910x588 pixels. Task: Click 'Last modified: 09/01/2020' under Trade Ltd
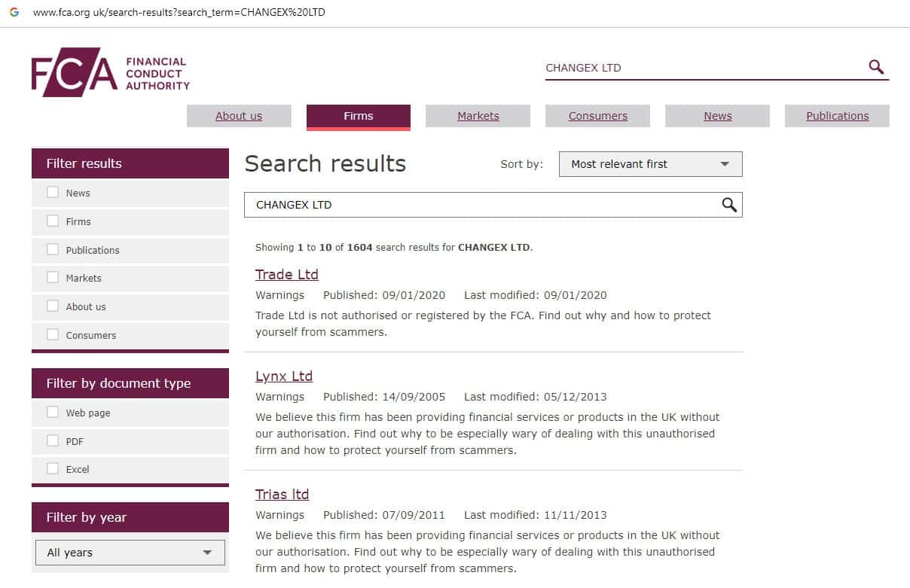(x=536, y=295)
